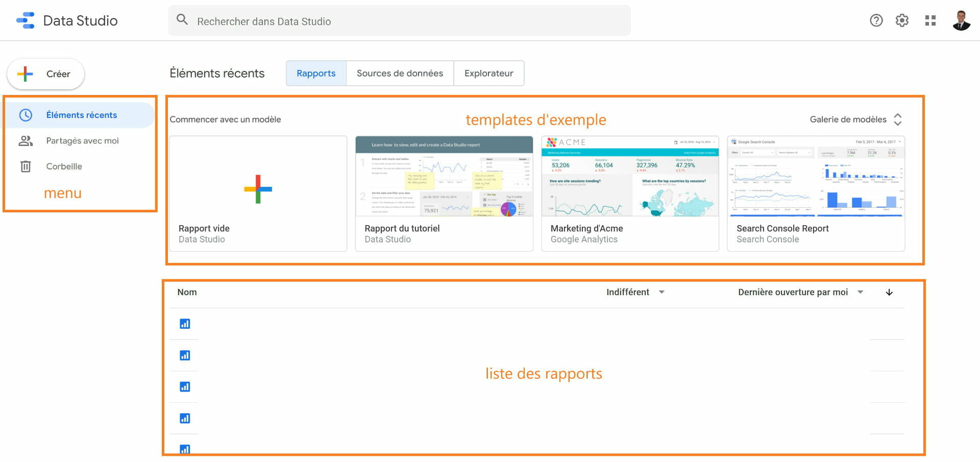
Task: Switch to the Rapports tab
Action: coord(316,74)
